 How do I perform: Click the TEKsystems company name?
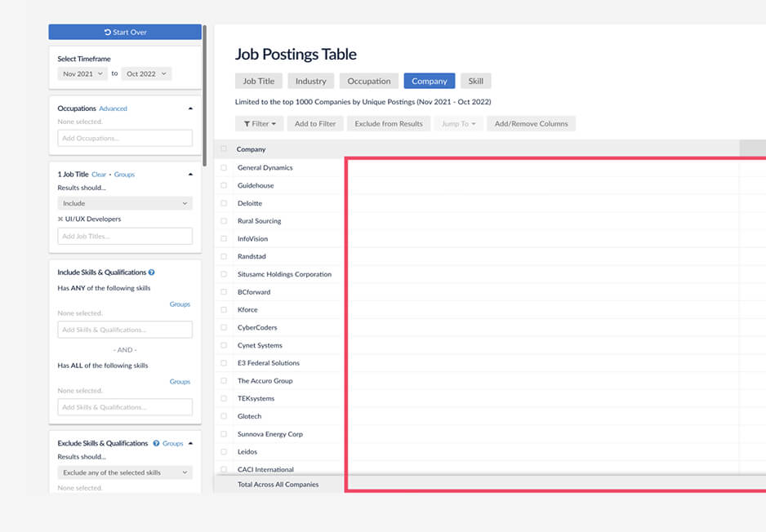click(256, 398)
